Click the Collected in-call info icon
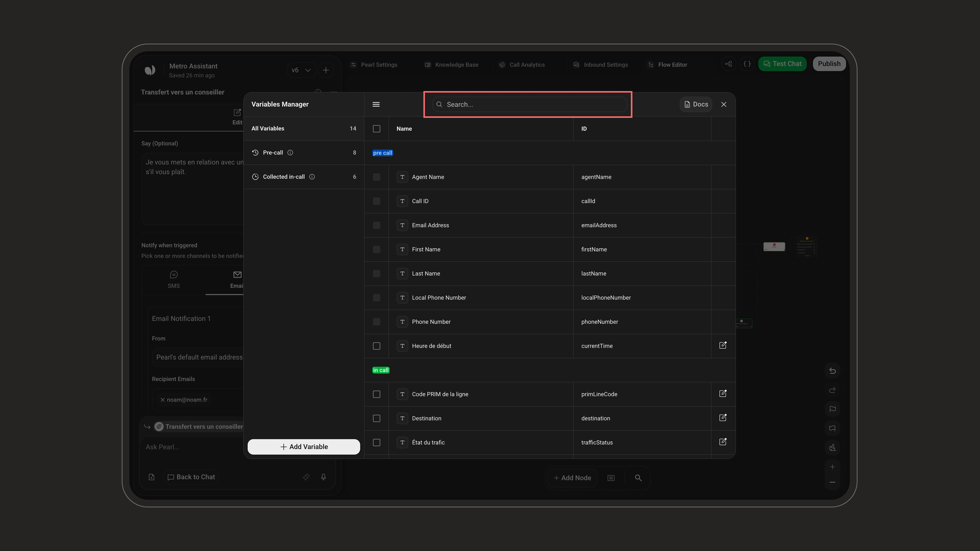 click(312, 177)
